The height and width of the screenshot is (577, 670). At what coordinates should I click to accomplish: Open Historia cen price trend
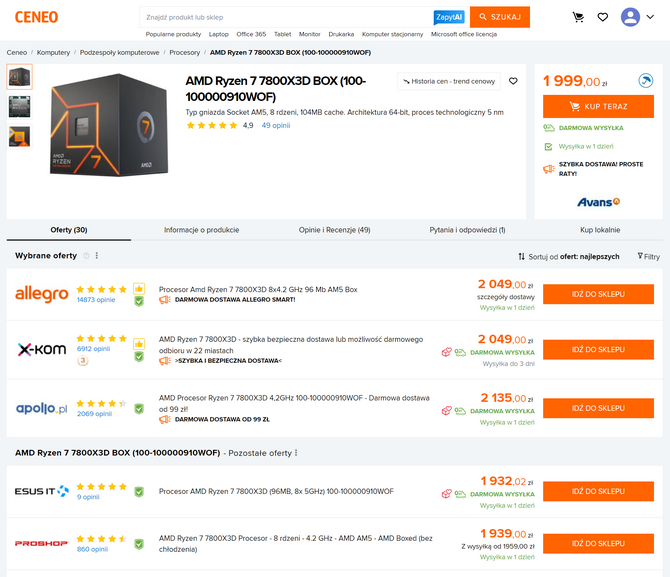pos(449,81)
